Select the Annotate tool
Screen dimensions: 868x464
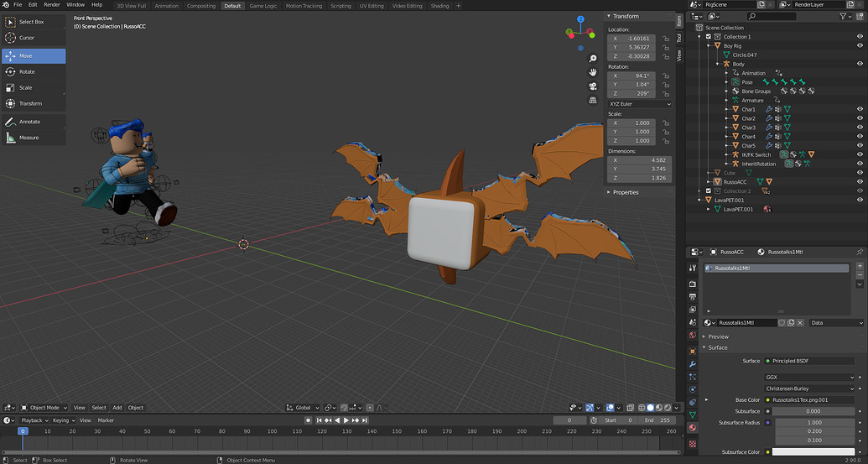34,122
